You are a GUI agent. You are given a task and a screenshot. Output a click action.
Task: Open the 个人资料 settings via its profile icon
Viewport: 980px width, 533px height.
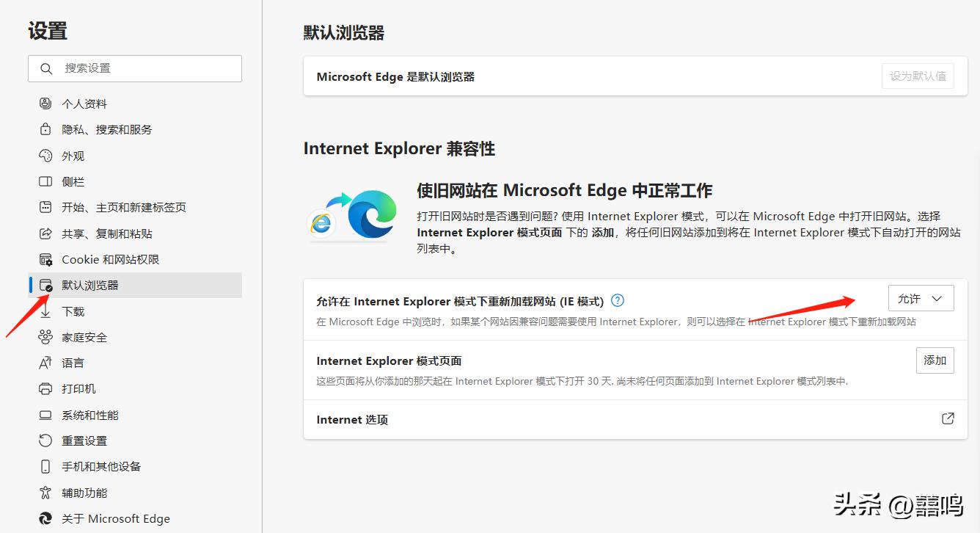click(45, 103)
